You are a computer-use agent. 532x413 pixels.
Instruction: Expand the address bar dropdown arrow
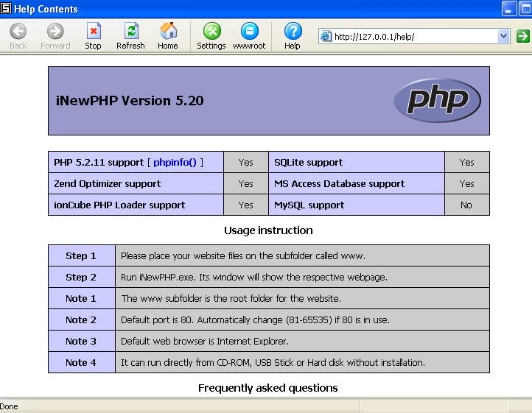tap(504, 36)
